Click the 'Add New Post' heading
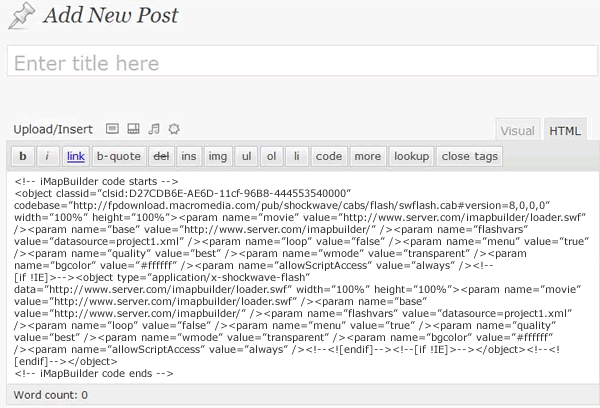This screenshot has height=408, width=600. point(110,16)
